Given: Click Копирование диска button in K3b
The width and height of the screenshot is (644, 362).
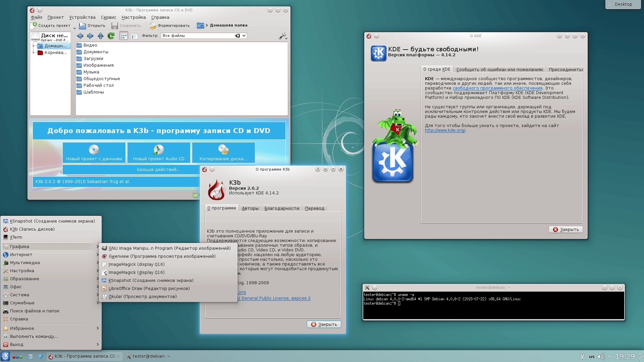Looking at the screenshot, I should (223, 153).
